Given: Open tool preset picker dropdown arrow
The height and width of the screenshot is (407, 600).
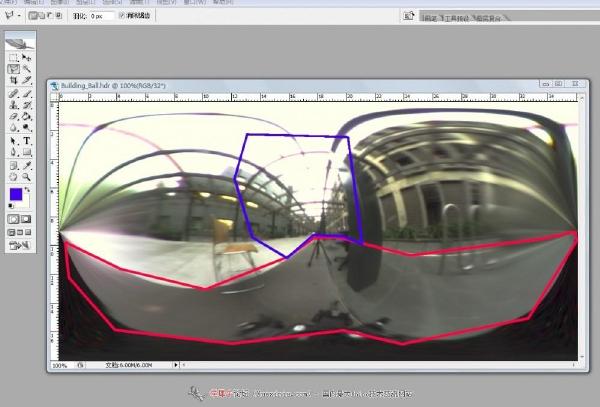Looking at the screenshot, I should 19,16.
